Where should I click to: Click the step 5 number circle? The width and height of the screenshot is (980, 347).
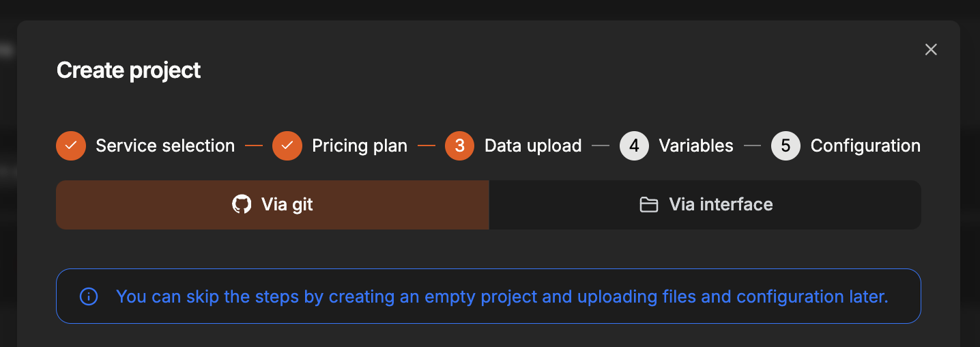786,145
